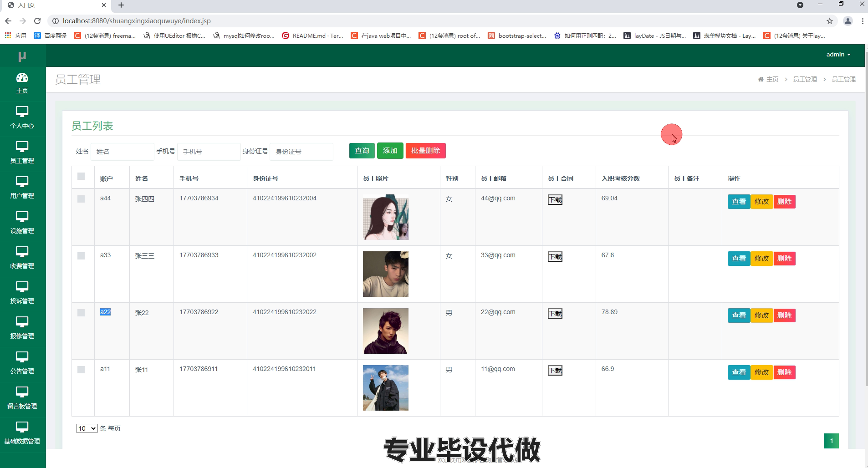Click the 添加 add button

(390, 151)
